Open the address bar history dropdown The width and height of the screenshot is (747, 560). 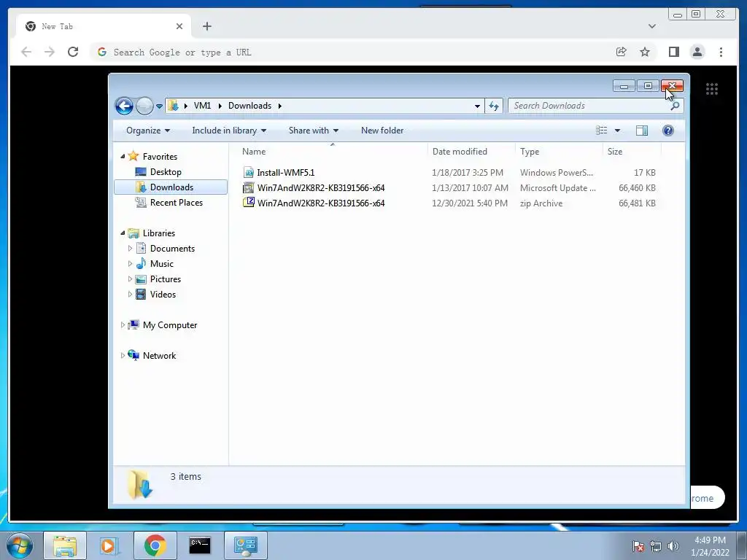click(x=477, y=106)
